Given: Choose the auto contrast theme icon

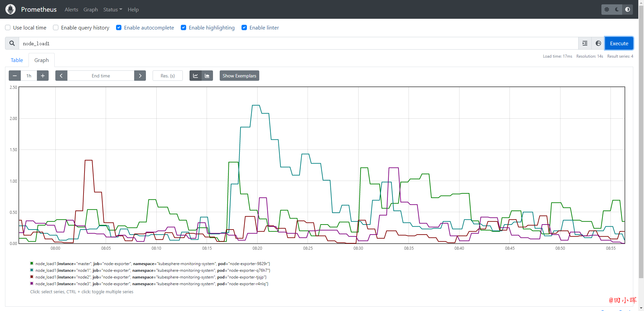Looking at the screenshot, I should point(628,9).
